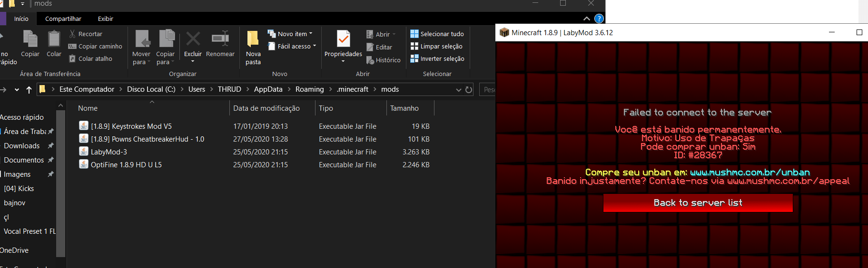Go to .minecraft in breadcrumb
Screen dimensions: 868x268
[353, 89]
